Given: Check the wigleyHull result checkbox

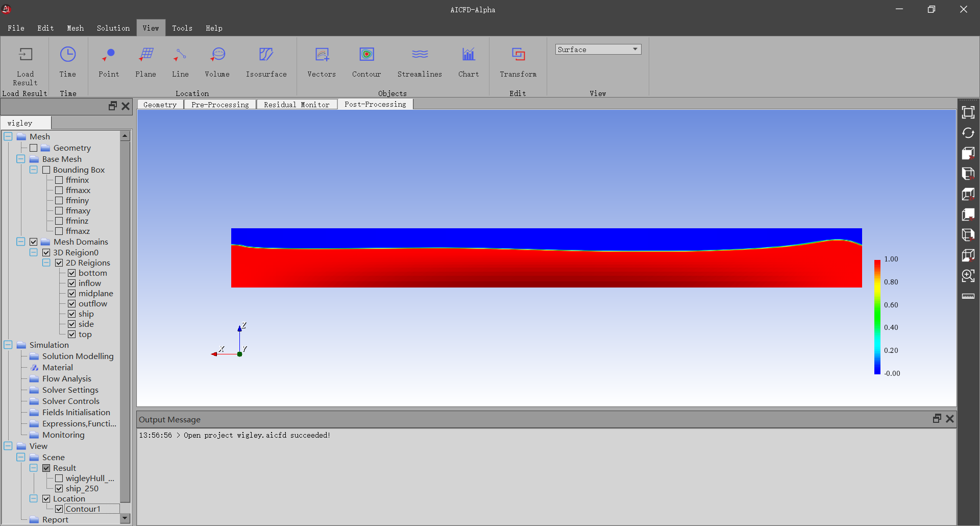Looking at the screenshot, I should (x=59, y=479).
